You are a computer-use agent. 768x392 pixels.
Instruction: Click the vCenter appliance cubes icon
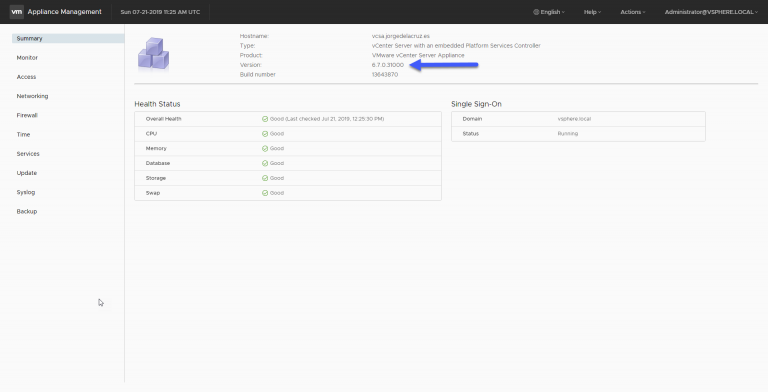point(153,53)
